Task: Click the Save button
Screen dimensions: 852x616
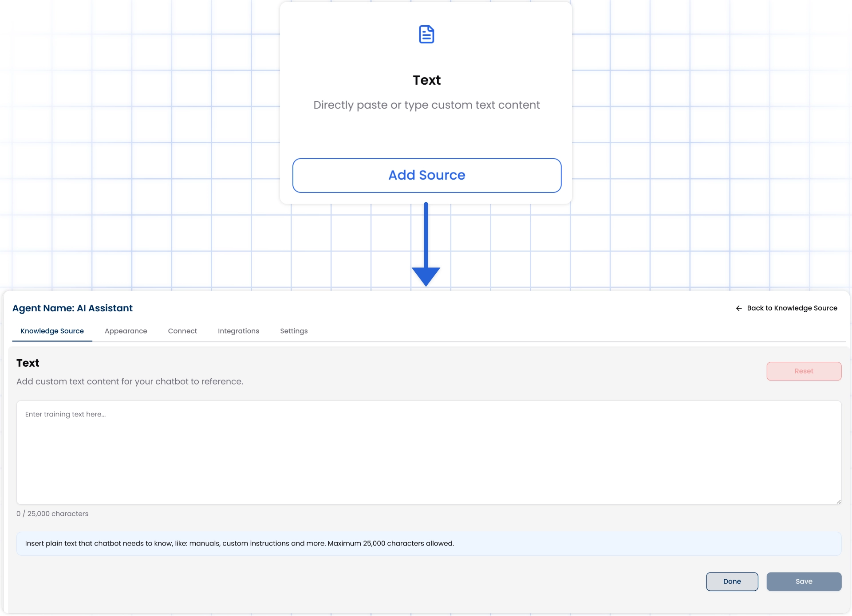Action: tap(804, 581)
